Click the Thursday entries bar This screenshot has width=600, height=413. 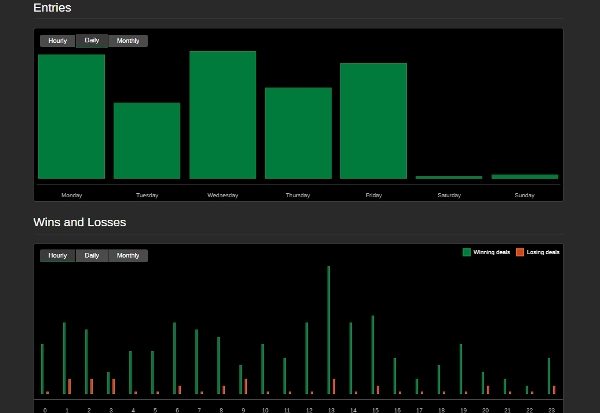(x=298, y=133)
